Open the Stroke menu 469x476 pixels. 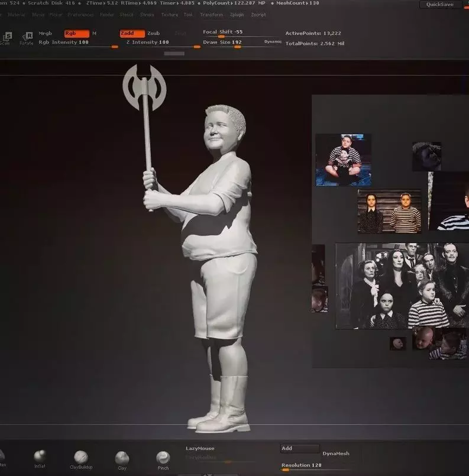pos(147,15)
